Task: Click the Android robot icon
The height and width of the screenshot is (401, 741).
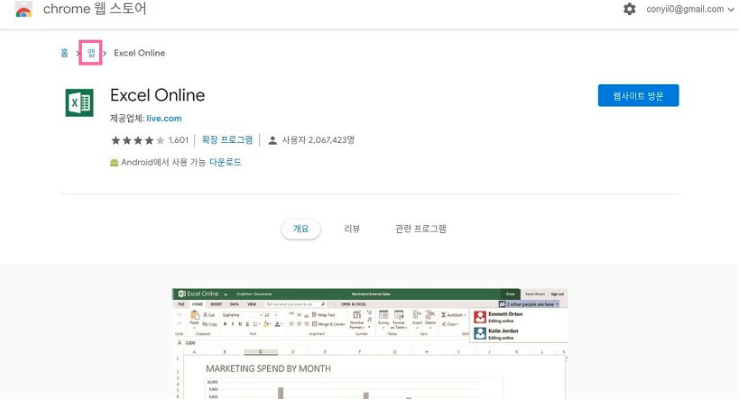Action: [114, 162]
